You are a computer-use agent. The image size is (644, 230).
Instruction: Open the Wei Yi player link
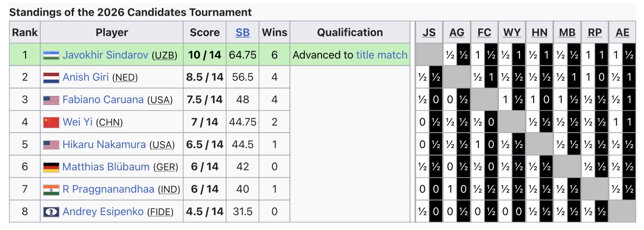tap(77, 122)
